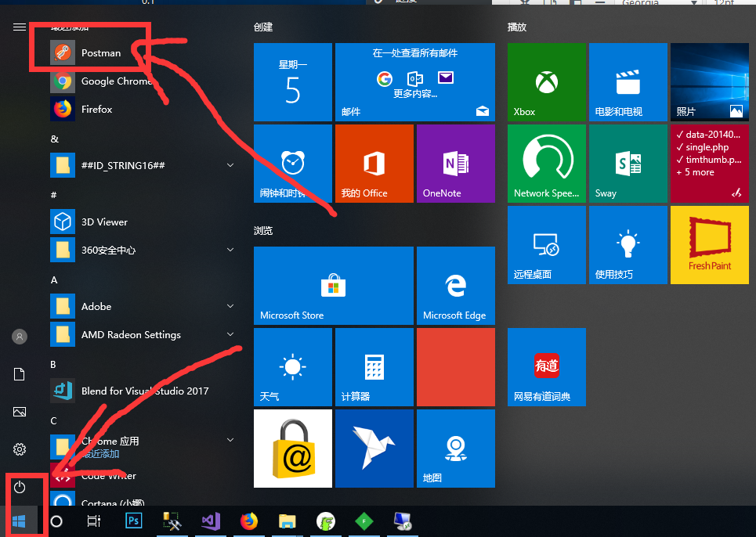Expand the Adobe folder group
Viewport: 756px width, 537px height.
tap(230, 306)
